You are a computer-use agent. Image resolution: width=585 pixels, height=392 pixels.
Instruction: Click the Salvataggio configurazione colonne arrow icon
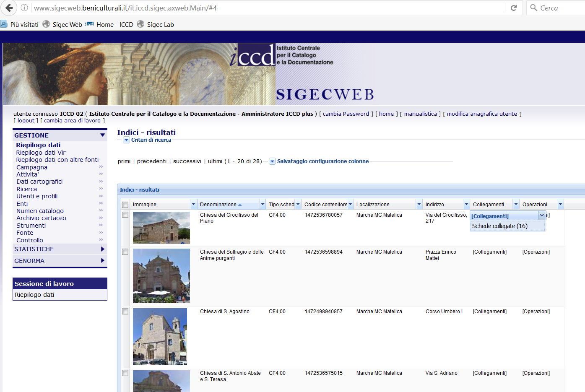click(x=272, y=161)
